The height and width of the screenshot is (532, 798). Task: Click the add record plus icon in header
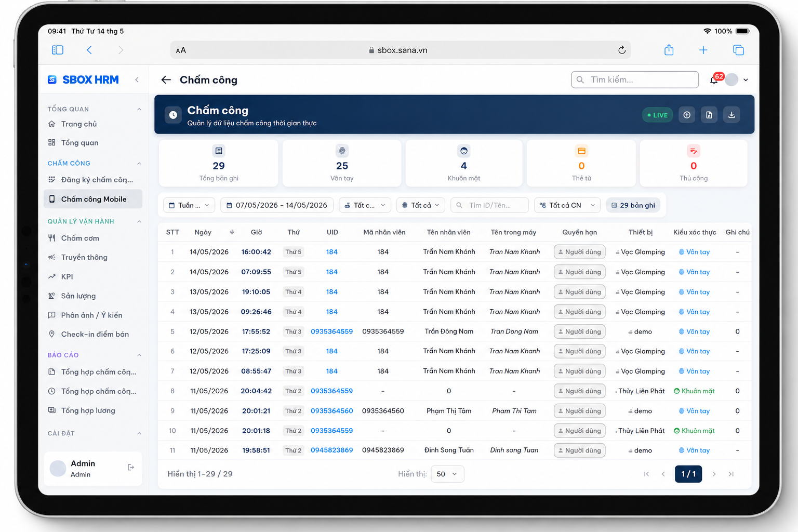click(687, 115)
